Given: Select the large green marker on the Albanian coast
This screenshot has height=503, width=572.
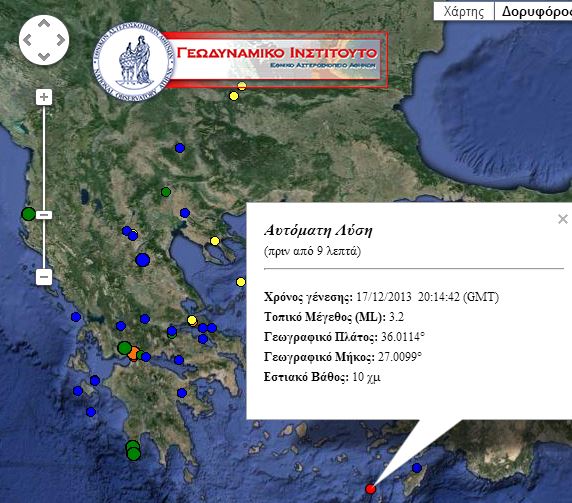Looking at the screenshot, I should click(x=28, y=214).
